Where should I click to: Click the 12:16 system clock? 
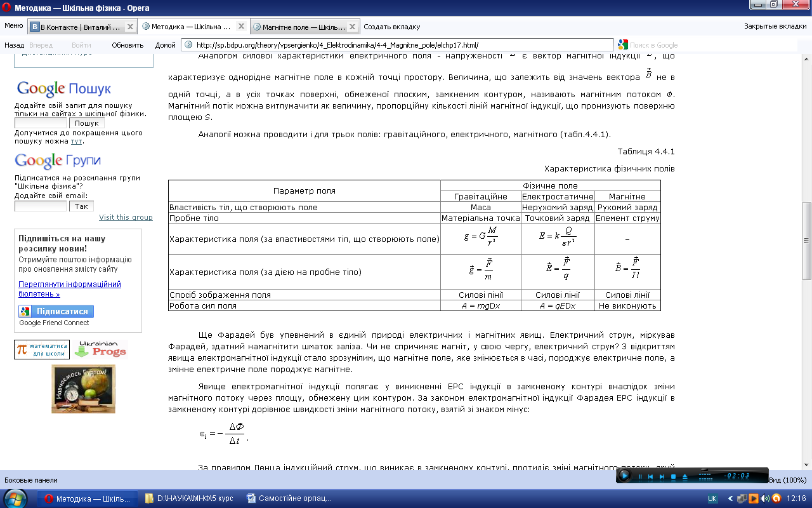pos(796,498)
